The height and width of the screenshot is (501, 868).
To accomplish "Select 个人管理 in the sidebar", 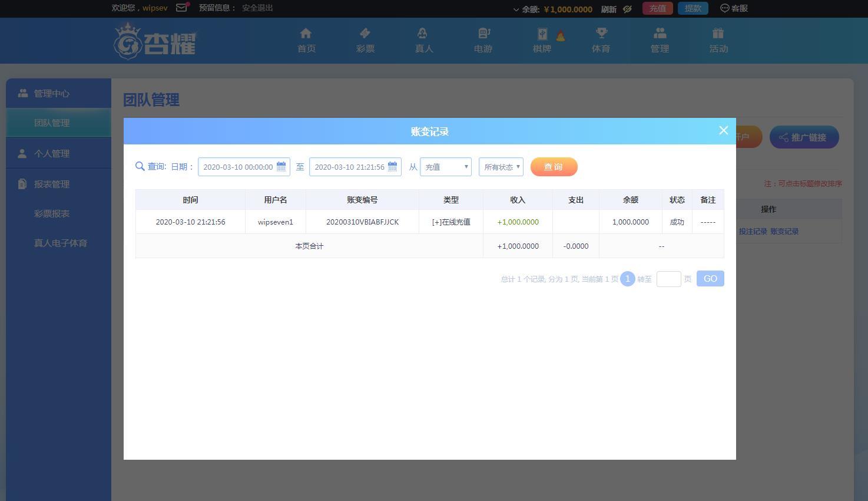I will [x=52, y=153].
